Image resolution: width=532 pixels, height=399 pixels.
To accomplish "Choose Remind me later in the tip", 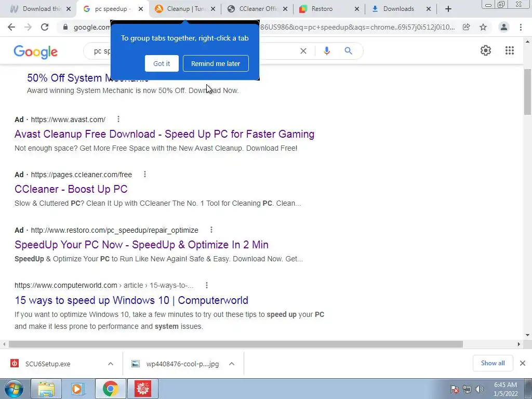I will pos(216,63).
